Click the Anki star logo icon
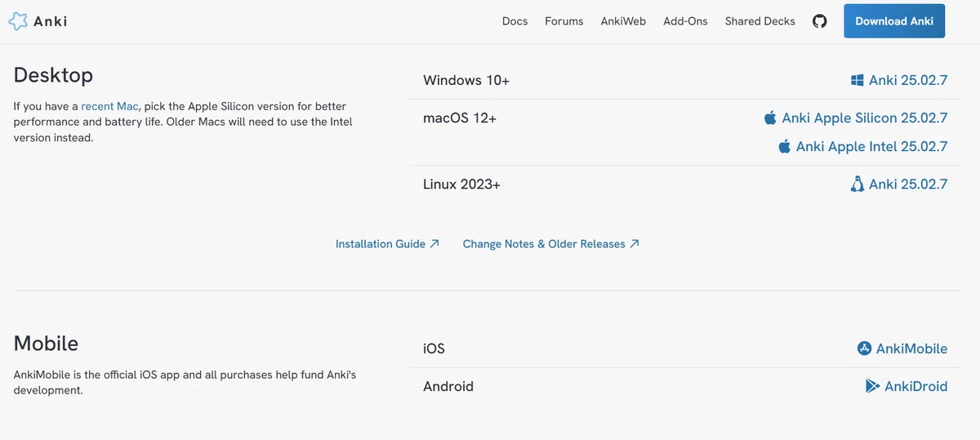Viewport: 980px width, 440px height. pos(18,21)
